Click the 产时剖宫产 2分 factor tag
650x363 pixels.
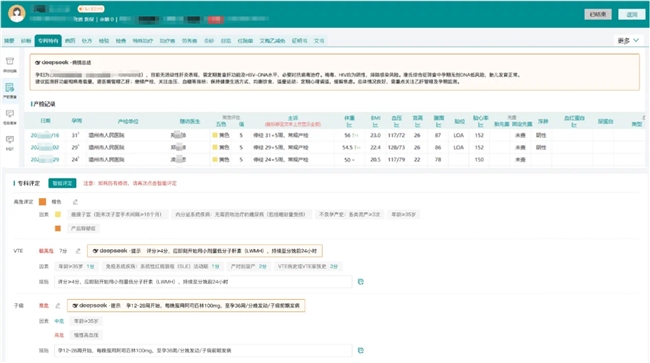(x=248, y=266)
